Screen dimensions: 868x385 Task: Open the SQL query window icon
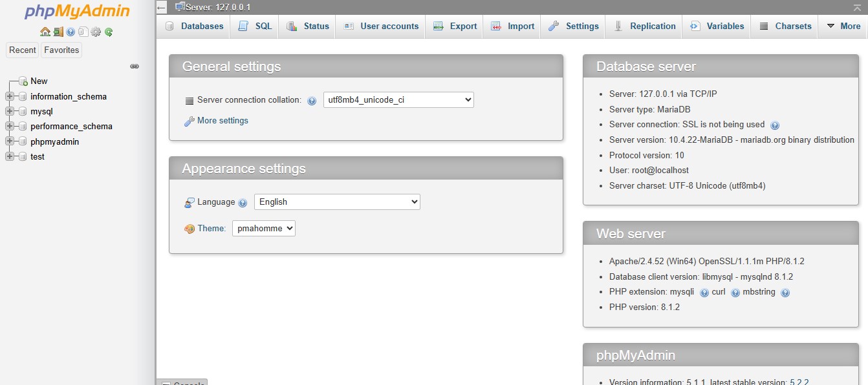(82, 31)
